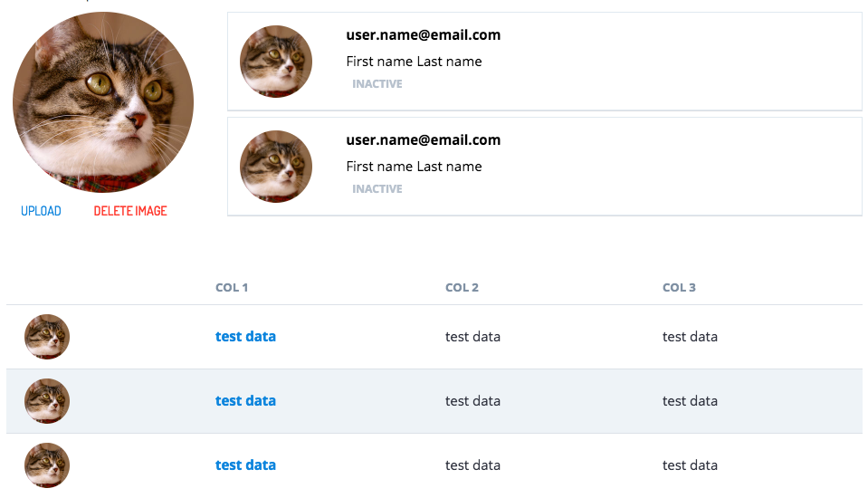Open the second user.name@email.com card title

coord(424,140)
